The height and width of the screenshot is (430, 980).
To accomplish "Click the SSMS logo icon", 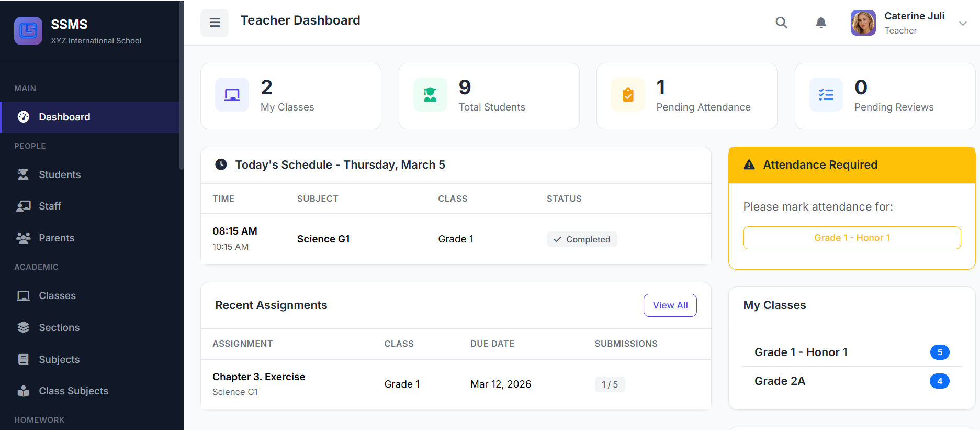I will pyautogui.click(x=28, y=31).
